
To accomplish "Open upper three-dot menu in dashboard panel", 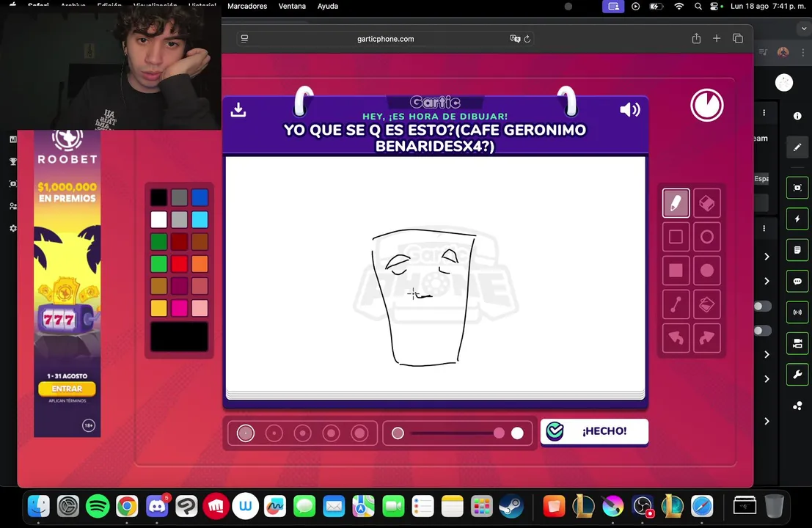I will point(764,112).
